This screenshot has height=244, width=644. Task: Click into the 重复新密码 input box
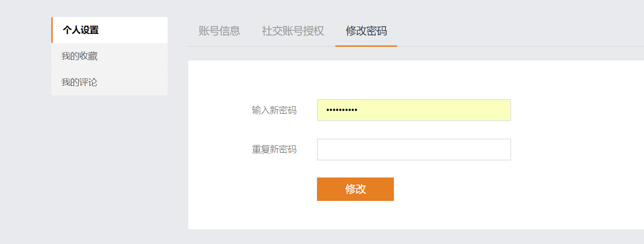click(x=414, y=150)
